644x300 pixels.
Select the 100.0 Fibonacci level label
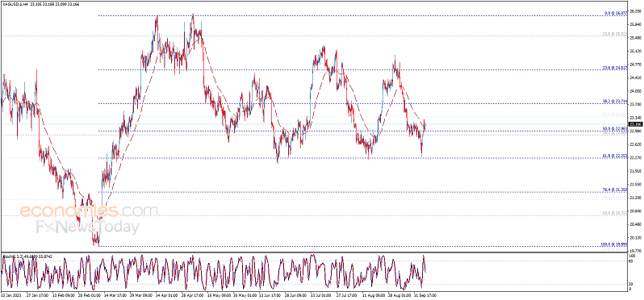point(614,244)
